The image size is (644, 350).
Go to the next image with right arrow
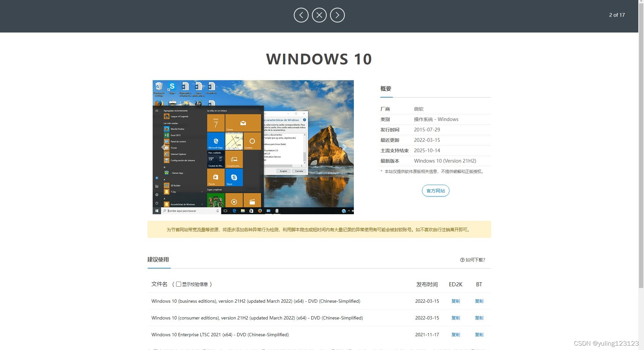(x=337, y=15)
